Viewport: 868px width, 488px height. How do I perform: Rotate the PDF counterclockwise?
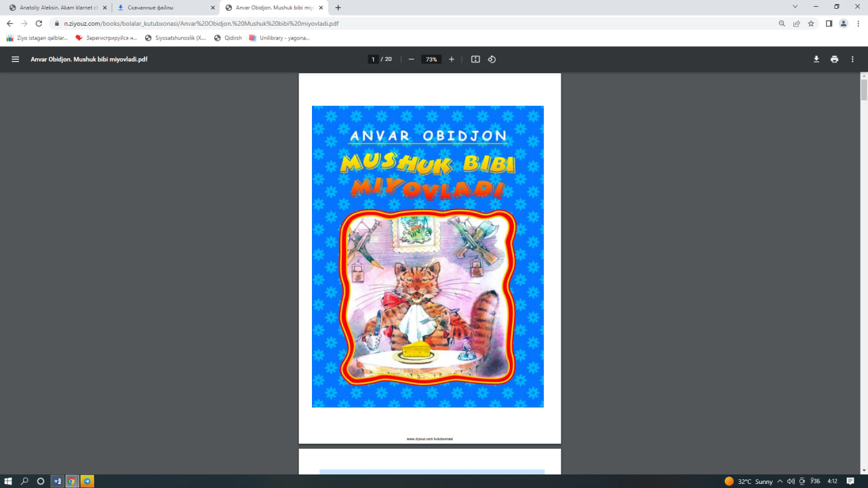492,59
